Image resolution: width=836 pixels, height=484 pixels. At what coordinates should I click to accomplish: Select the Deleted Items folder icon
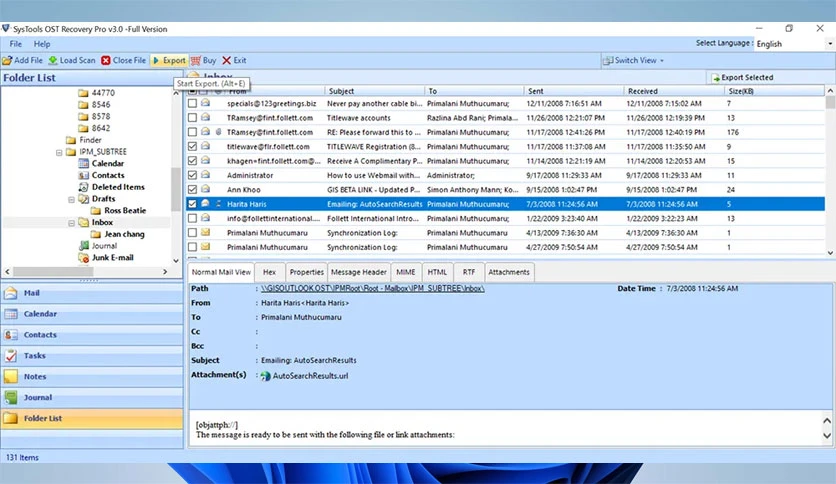click(83, 187)
